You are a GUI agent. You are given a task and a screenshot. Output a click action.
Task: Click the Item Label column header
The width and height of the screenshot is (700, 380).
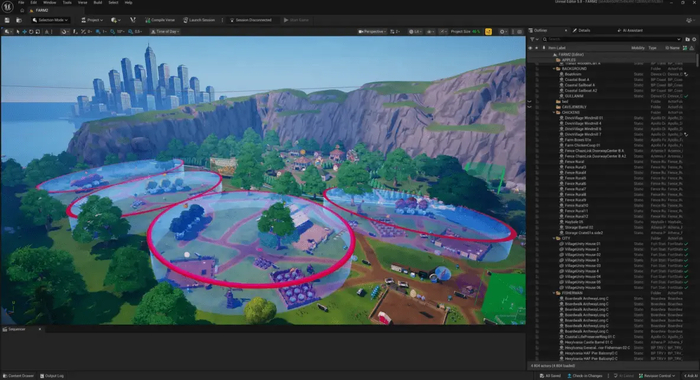tap(557, 48)
